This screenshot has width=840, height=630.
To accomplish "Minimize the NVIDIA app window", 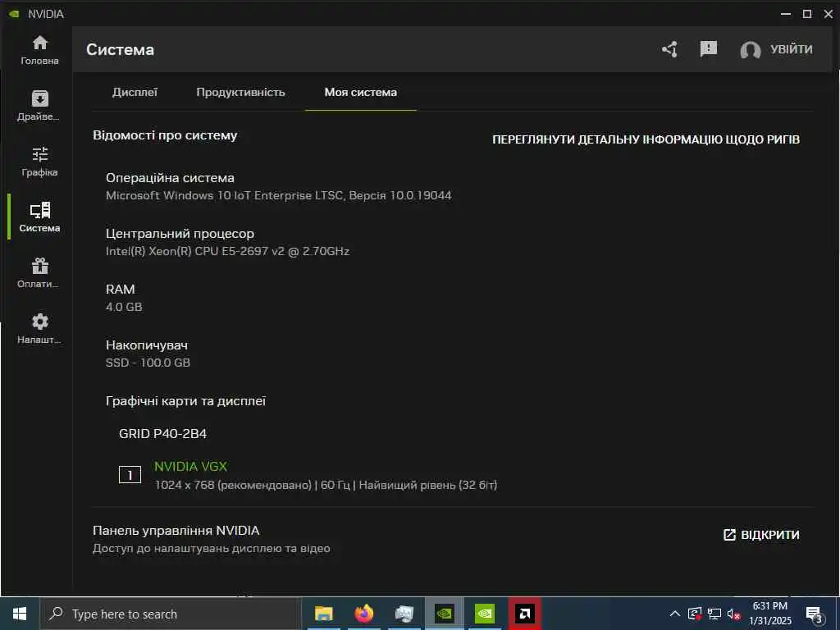I will pyautogui.click(x=786, y=14).
